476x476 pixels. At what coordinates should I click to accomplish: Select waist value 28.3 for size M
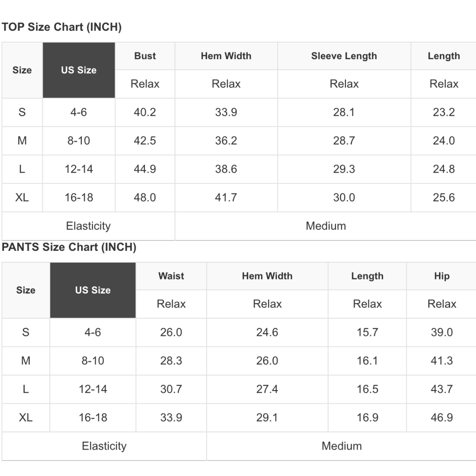pos(171,361)
